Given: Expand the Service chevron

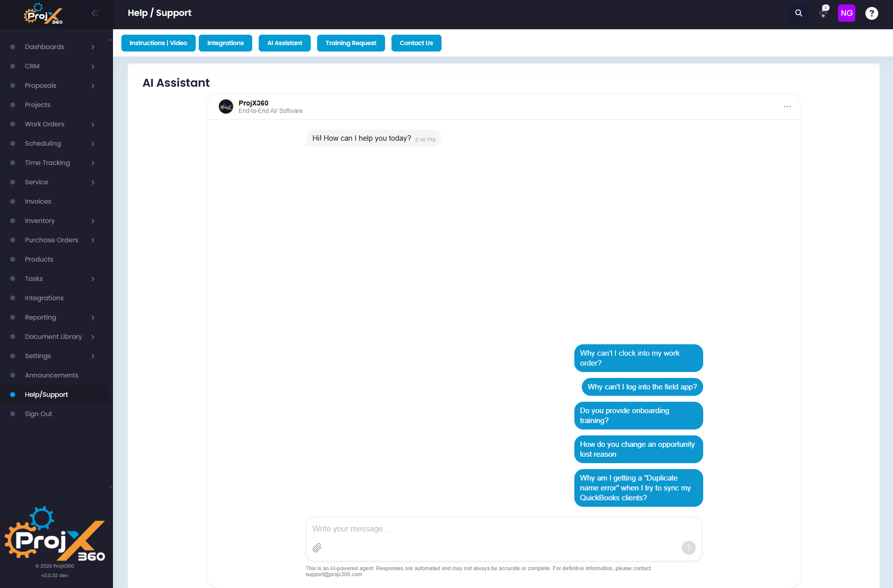Looking at the screenshot, I should click(93, 182).
